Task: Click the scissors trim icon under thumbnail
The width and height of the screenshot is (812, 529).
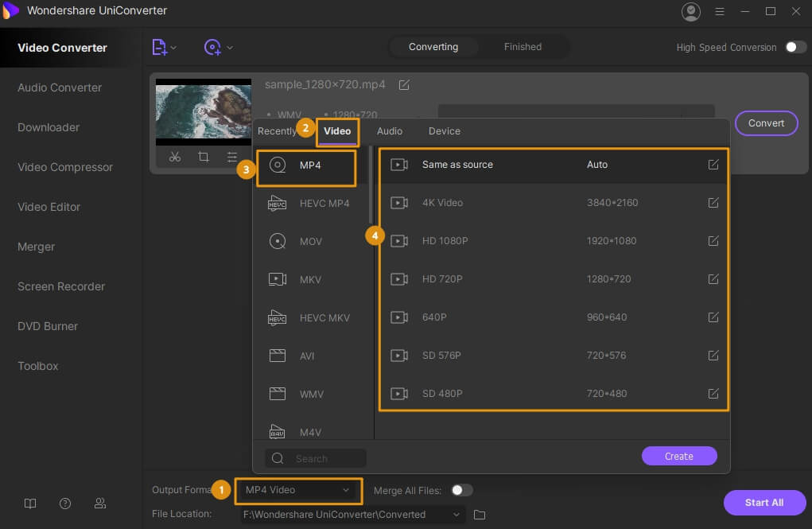Action: [175, 158]
